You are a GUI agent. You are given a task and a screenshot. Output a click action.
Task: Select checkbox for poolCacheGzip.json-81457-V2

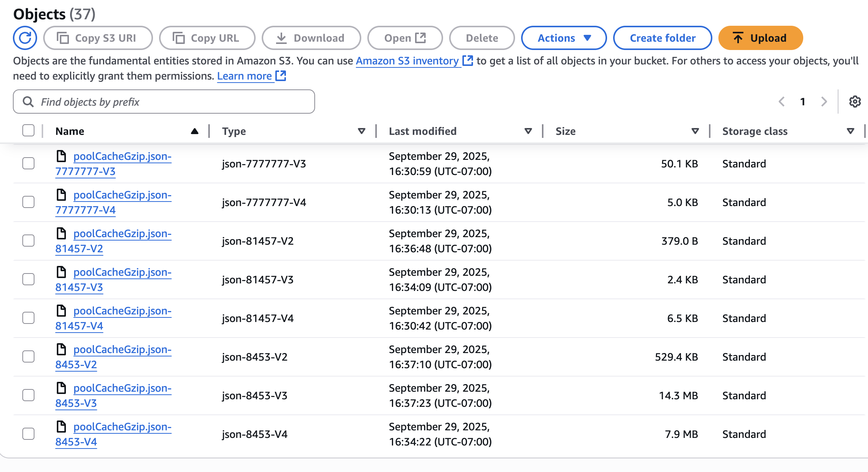pos(28,241)
